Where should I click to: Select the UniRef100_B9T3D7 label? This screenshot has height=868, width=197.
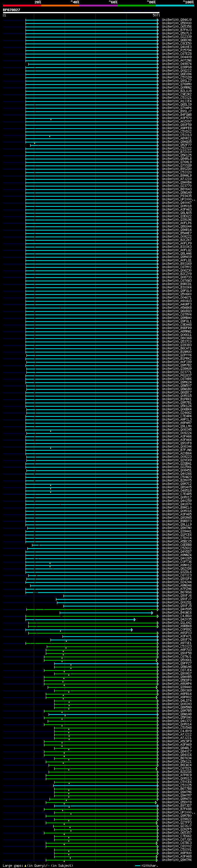[x=176, y=805]
